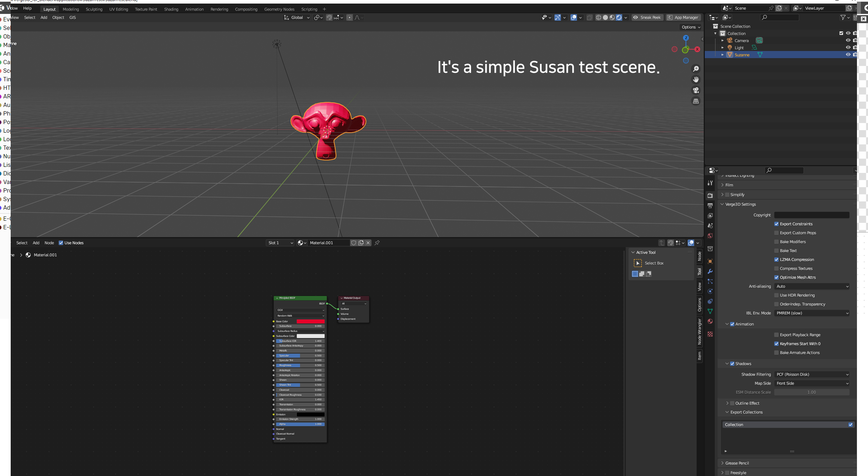This screenshot has width=868, height=476.
Task: Expand the Suzanne tree item
Action: [723, 55]
